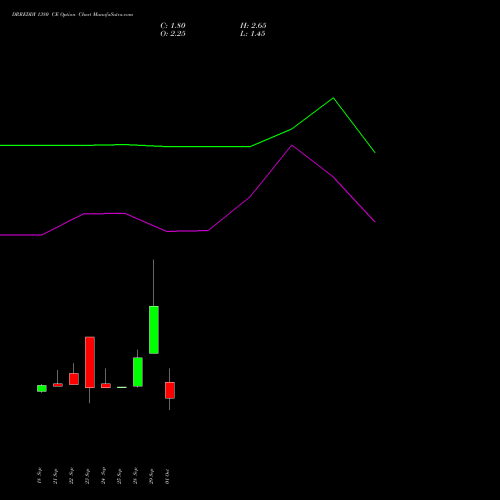Screen dimensions: 500x500
Task: Click the '18 Sep' date label
Action: coord(40,475)
